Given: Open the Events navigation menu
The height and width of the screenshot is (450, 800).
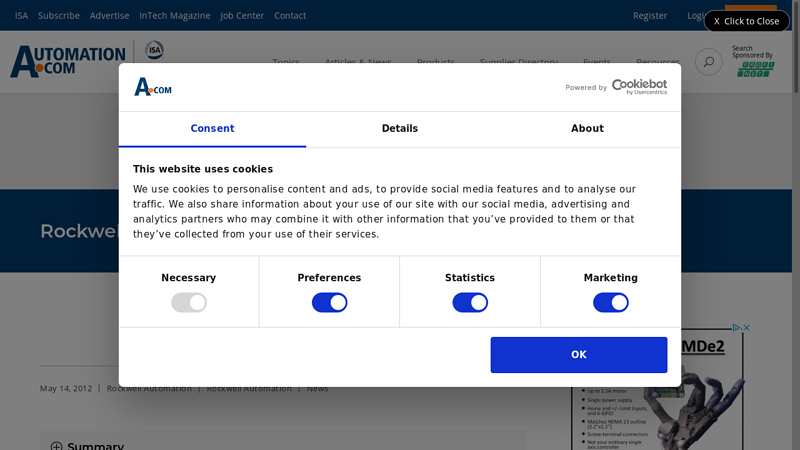Looking at the screenshot, I should (x=596, y=61).
